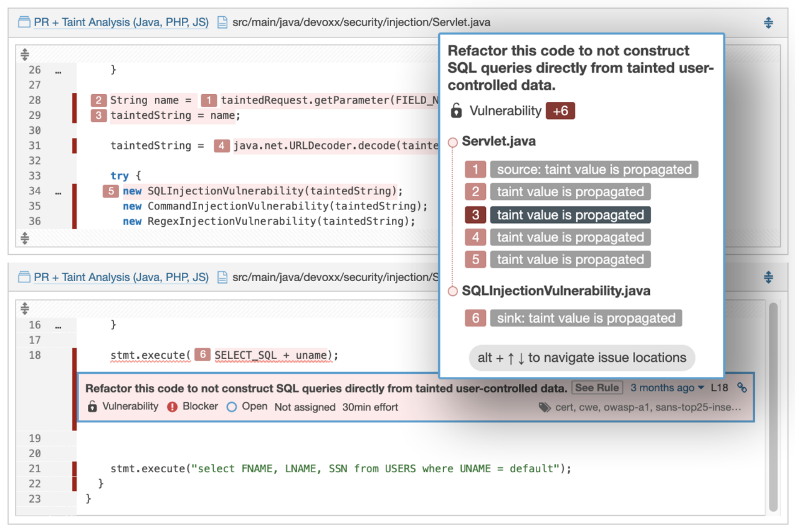
Task: Click the lock icon in the inline issue box
Action: [93, 407]
